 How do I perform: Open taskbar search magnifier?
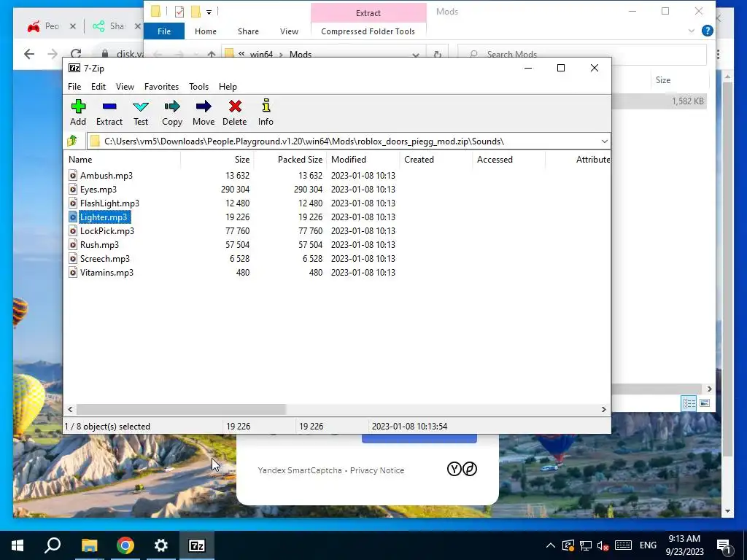53,545
